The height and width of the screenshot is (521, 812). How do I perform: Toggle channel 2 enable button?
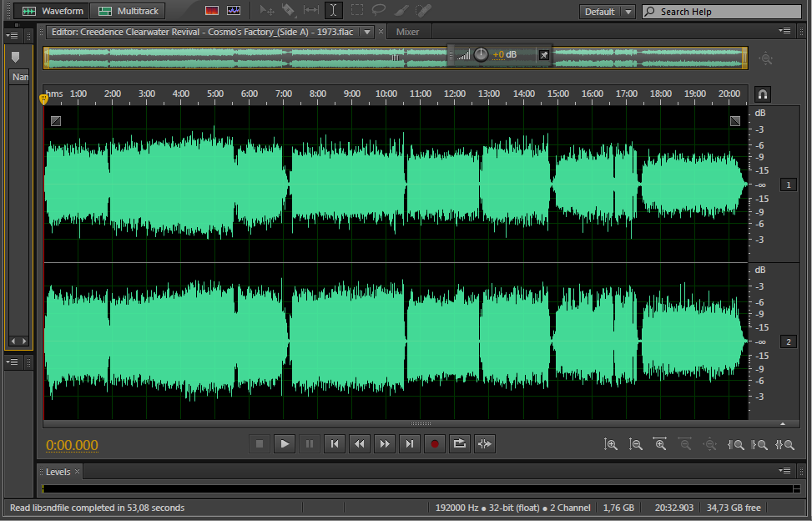(x=788, y=341)
